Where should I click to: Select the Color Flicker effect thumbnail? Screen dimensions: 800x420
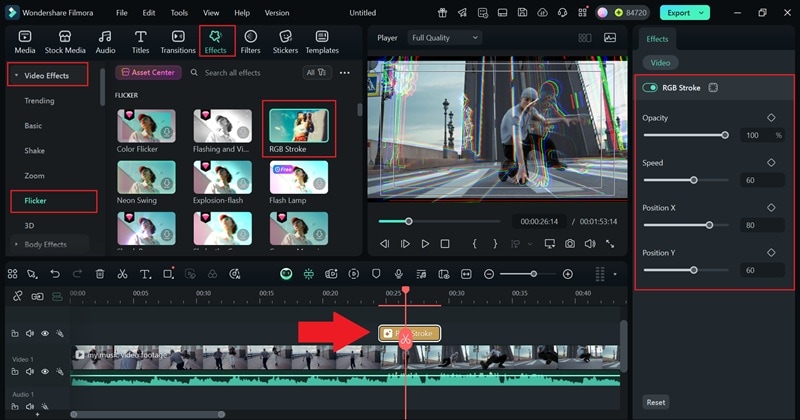click(x=146, y=126)
